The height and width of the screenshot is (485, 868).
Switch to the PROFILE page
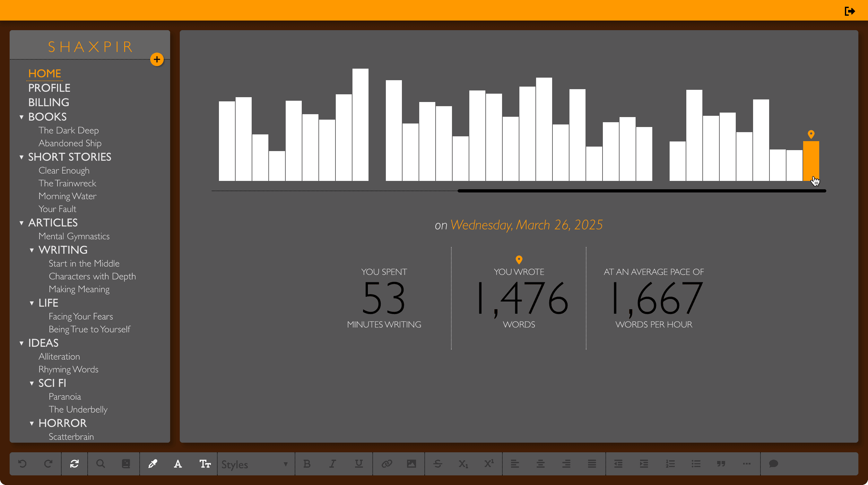click(x=49, y=88)
